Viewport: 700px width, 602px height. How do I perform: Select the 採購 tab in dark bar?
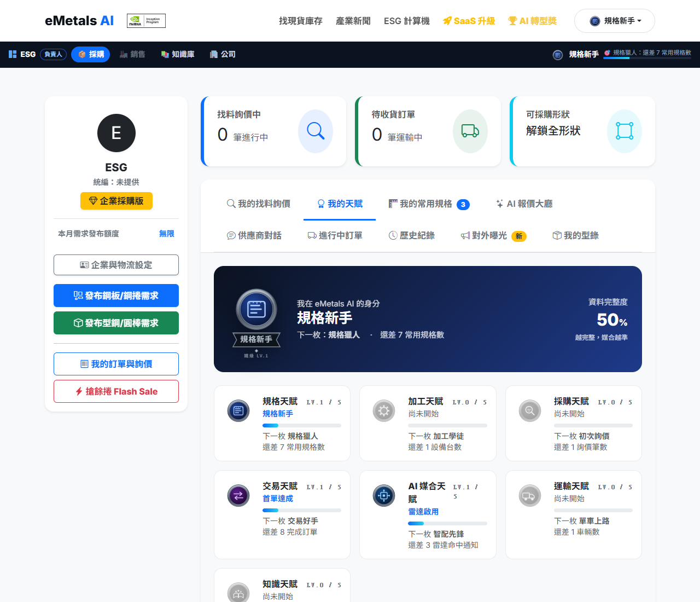pyautogui.click(x=91, y=54)
